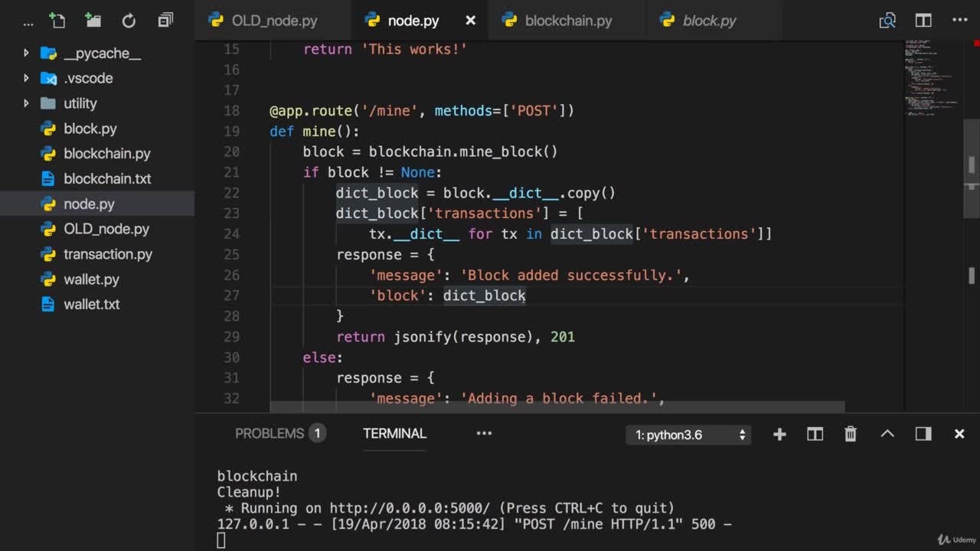The image size is (980, 551).
Task: Place cursor on 'def mine():' line
Action: pyautogui.click(x=315, y=131)
